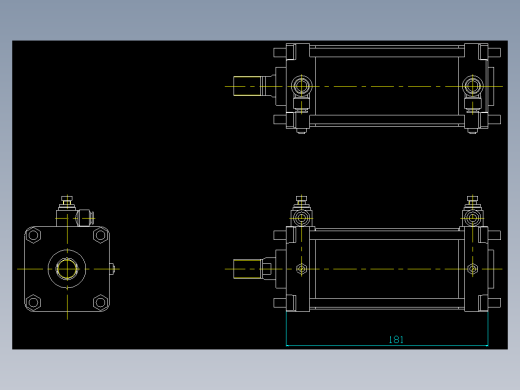Select the yellow piston rod in upper view
Screen dimensions: 520x390
248,86
